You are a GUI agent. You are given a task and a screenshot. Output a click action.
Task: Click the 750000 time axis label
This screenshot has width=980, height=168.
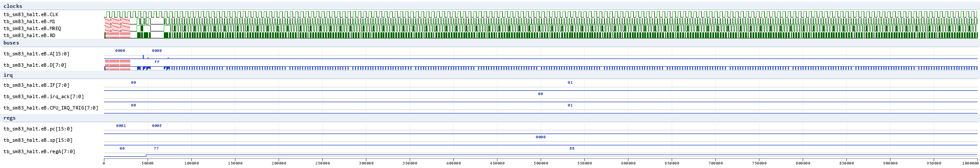(759, 163)
